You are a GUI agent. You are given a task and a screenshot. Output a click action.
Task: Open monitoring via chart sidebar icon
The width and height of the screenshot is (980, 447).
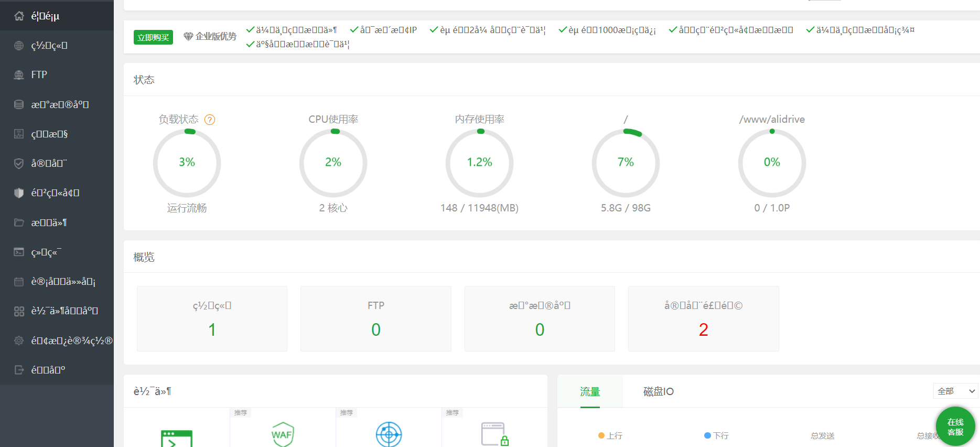click(x=19, y=134)
